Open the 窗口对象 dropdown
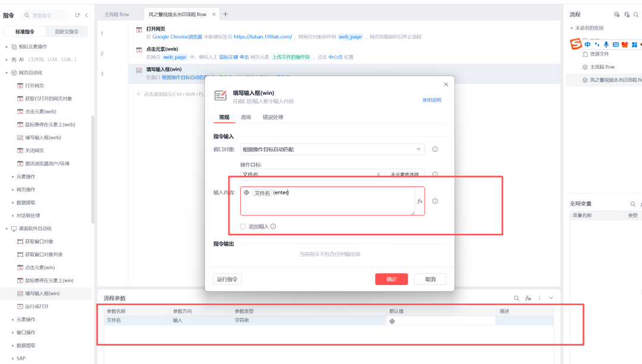 332,149
